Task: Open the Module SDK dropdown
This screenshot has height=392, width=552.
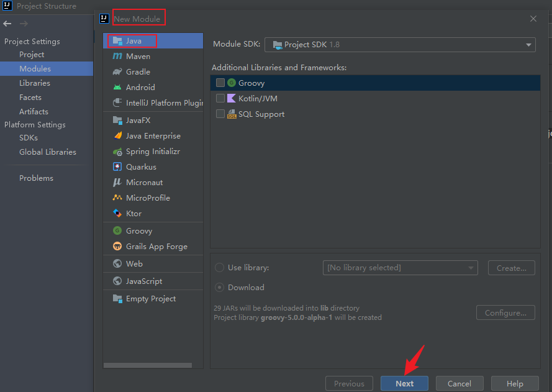Action: [x=400, y=45]
